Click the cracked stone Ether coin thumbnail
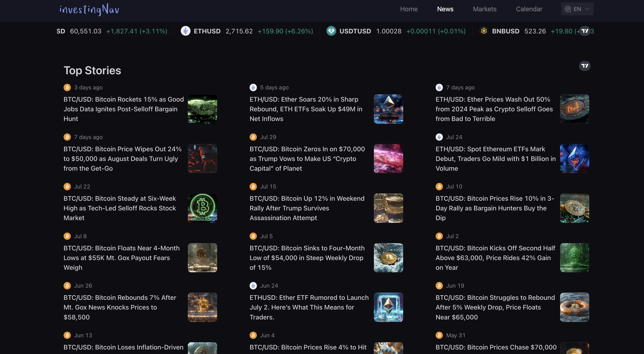The width and height of the screenshot is (644, 354). pyautogui.click(x=574, y=109)
